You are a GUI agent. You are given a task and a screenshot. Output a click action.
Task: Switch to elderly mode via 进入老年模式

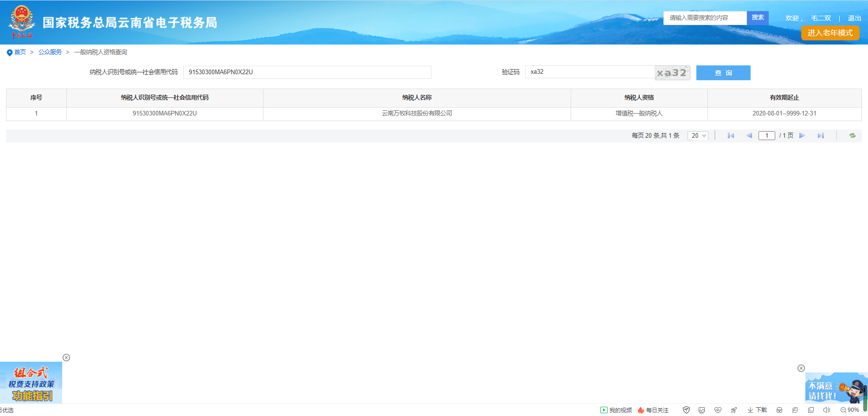point(830,33)
